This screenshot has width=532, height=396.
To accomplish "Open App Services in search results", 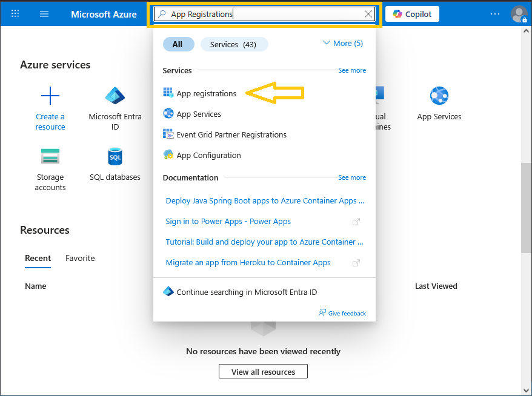I will [x=199, y=114].
